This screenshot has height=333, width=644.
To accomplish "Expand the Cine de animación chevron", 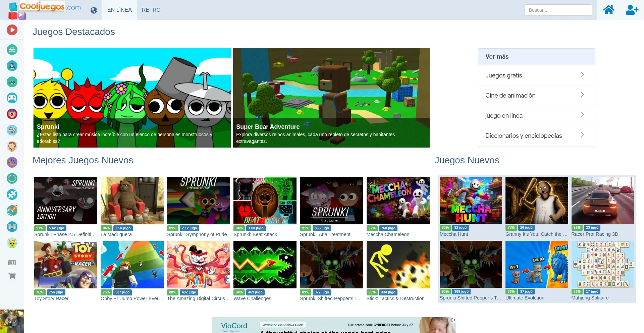I will coord(582,95).
